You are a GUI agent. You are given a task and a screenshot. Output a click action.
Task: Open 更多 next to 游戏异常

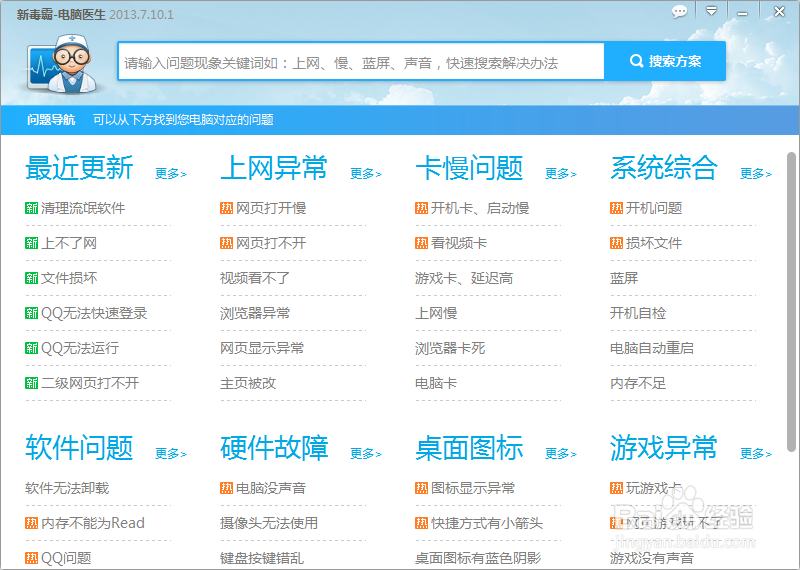click(x=756, y=454)
